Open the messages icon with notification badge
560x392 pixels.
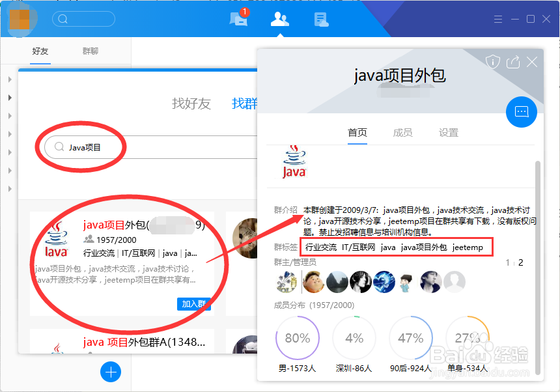(238, 19)
